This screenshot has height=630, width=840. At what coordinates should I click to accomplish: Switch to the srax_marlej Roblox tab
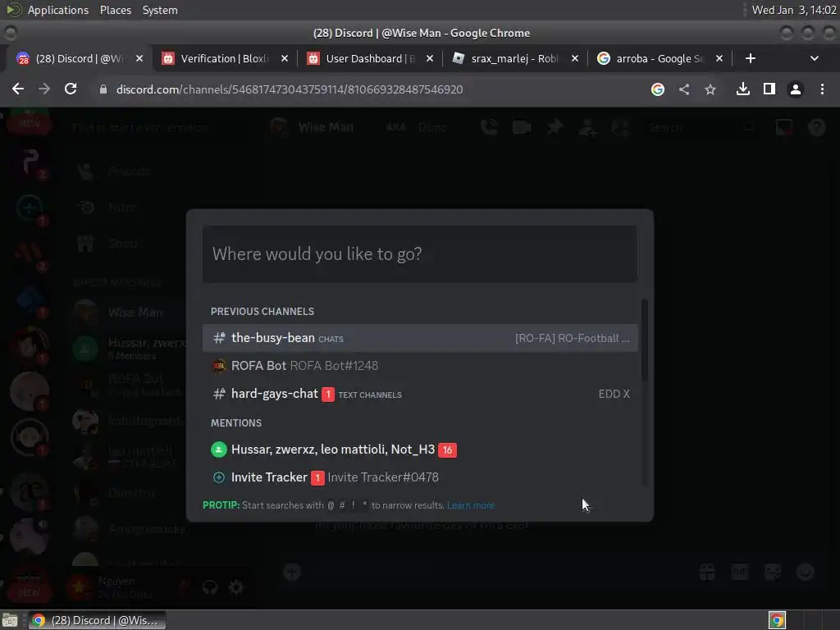tap(514, 58)
